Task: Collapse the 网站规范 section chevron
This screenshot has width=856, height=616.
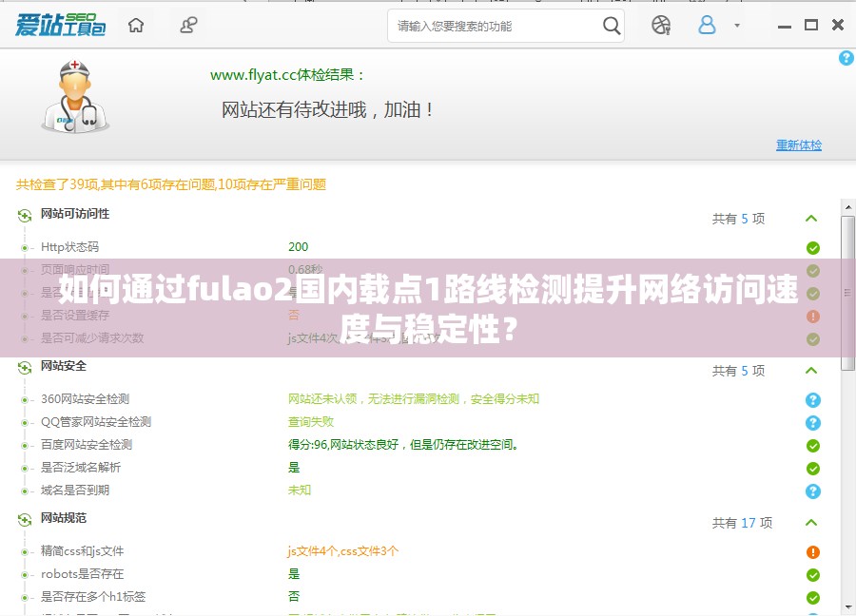Action: click(811, 523)
